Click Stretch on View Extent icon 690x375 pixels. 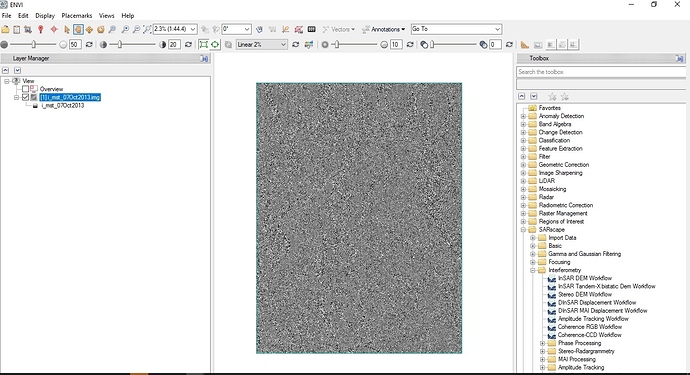click(203, 44)
